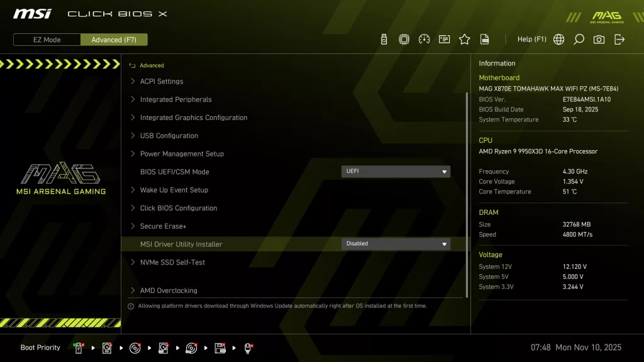Viewport: 644px width, 362px height.
Task: Open the language globe icon
Action: [558, 39]
